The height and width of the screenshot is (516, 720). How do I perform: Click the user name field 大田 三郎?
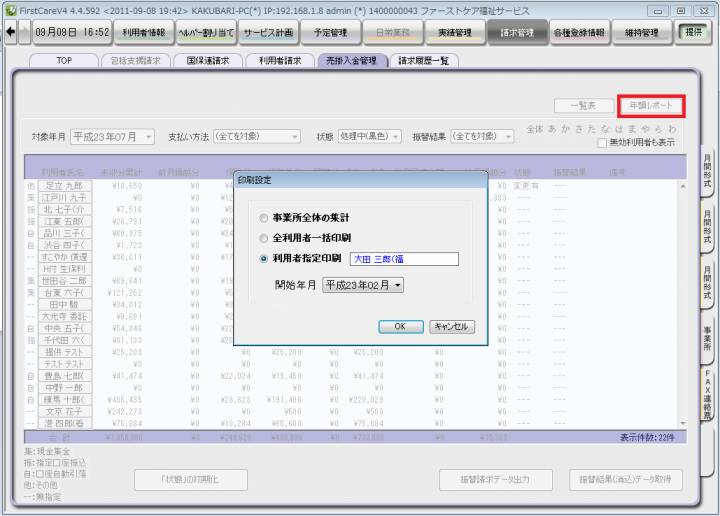(x=403, y=259)
